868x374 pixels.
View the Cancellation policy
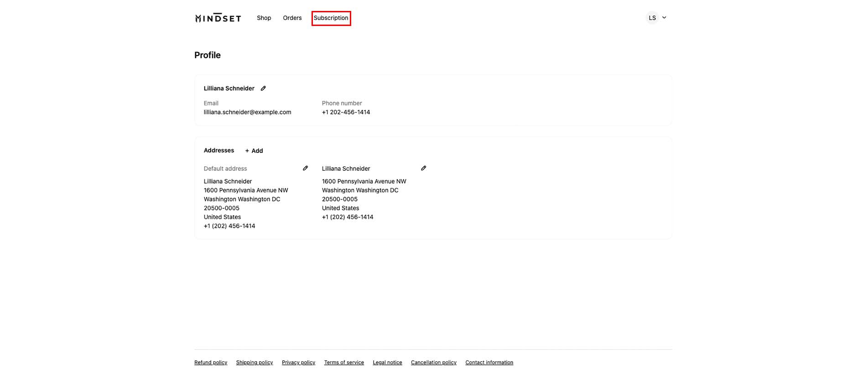point(433,363)
